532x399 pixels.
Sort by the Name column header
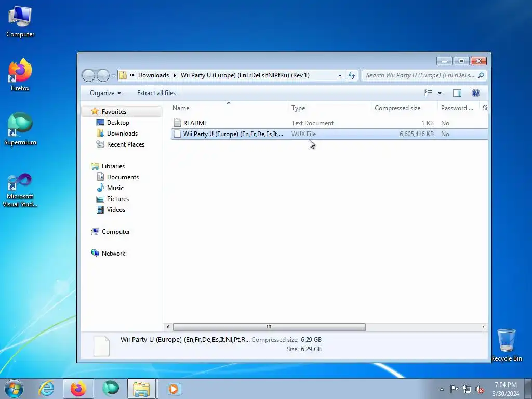[x=229, y=108]
